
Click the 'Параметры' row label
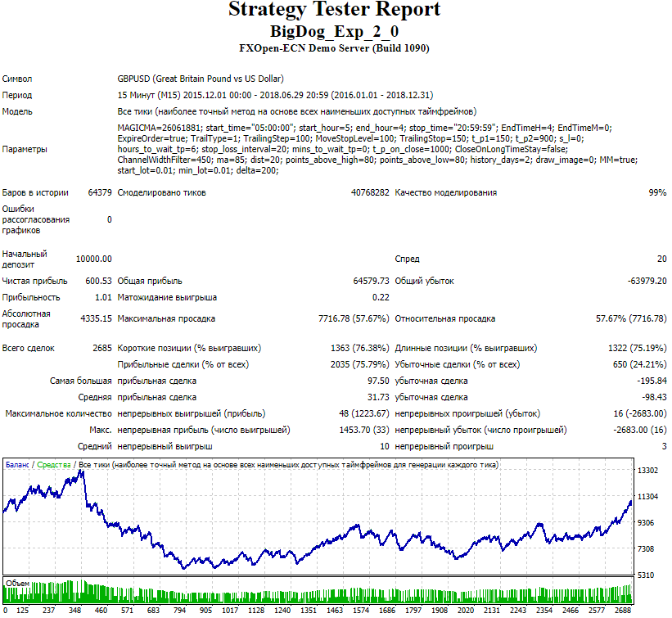[x=25, y=149]
